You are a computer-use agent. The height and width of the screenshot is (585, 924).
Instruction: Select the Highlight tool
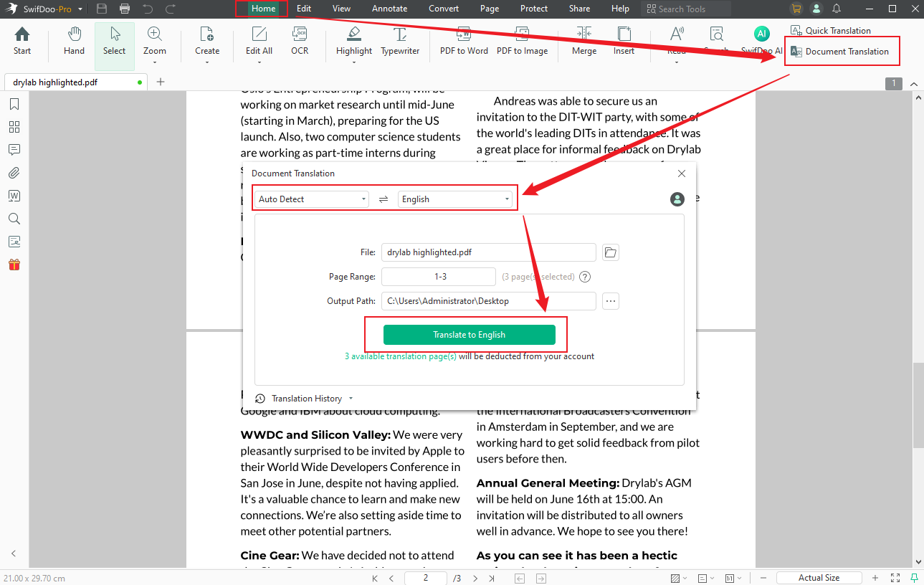coord(353,42)
